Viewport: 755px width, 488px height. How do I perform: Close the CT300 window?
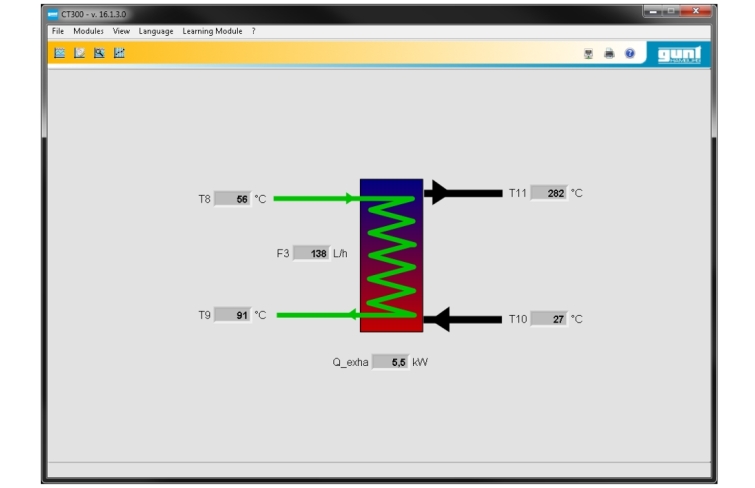(x=696, y=11)
